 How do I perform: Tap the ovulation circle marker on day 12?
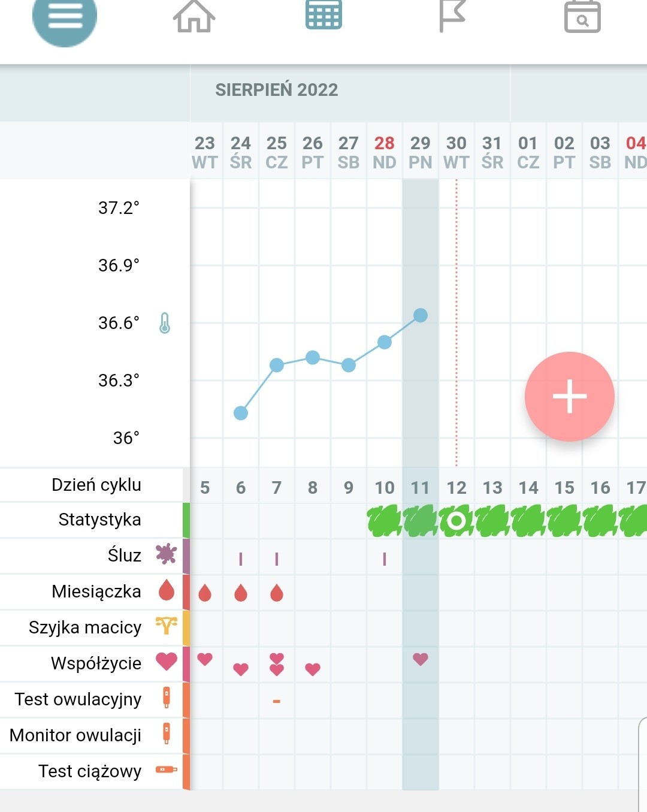456,520
